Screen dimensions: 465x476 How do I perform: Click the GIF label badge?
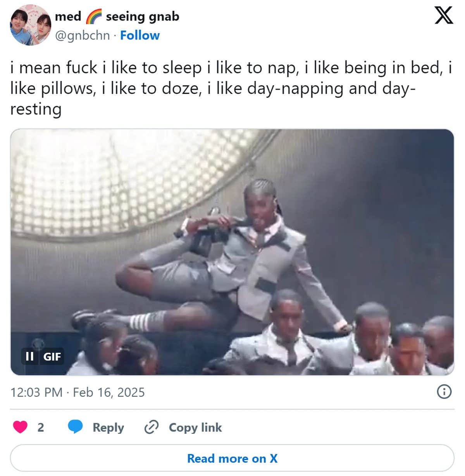pos(52,356)
